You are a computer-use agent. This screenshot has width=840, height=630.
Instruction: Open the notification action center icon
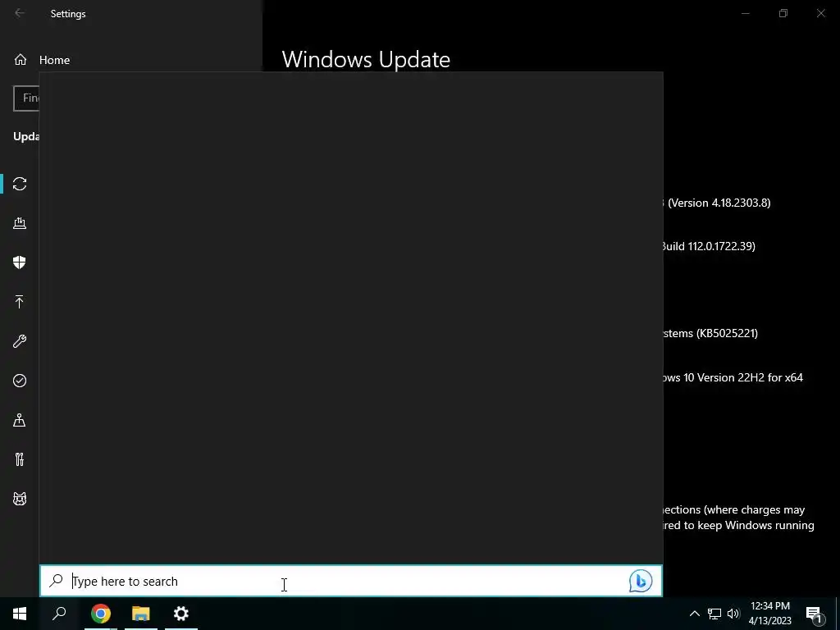[x=815, y=614]
